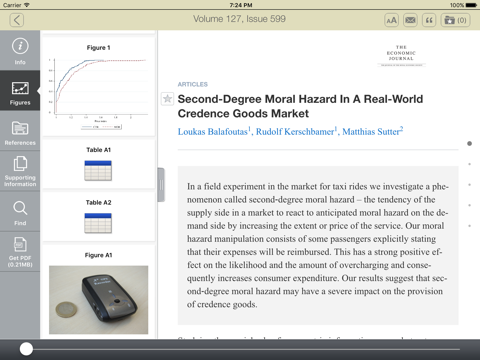Jump to the fifth section dot marker
The image size is (480, 360).
click(x=469, y=226)
